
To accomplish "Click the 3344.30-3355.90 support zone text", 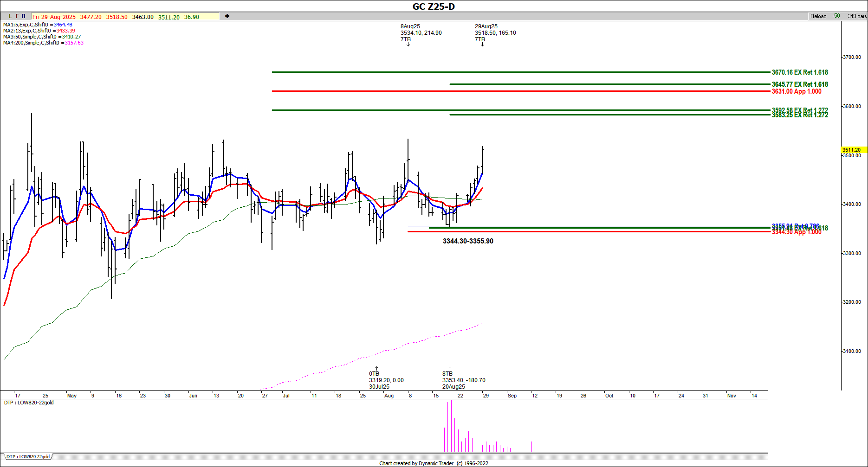I will [468, 241].
